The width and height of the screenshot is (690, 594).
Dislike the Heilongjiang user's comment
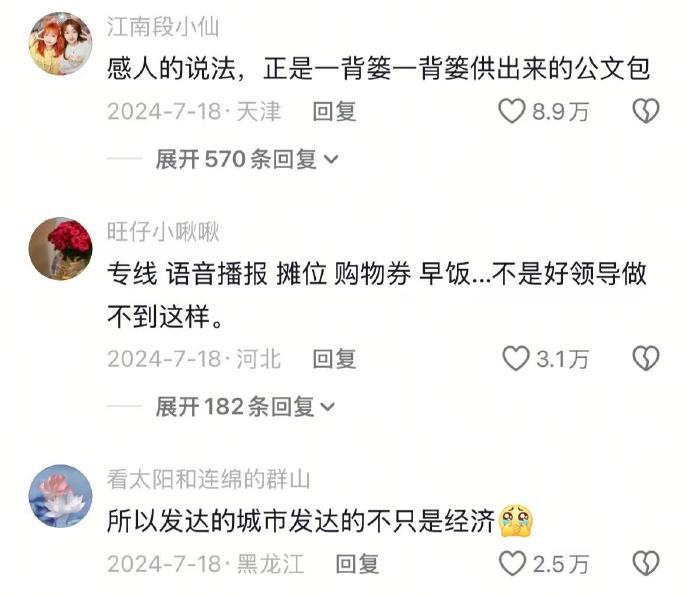point(646,563)
